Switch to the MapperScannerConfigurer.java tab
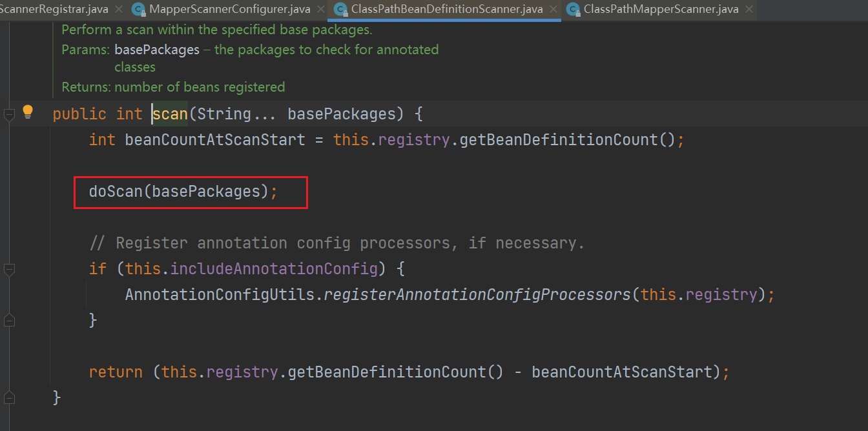Viewport: 868px width, 431px height. (229, 10)
